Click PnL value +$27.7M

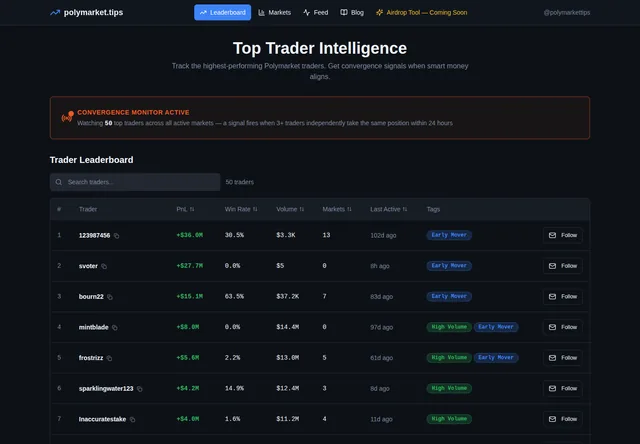(x=190, y=266)
